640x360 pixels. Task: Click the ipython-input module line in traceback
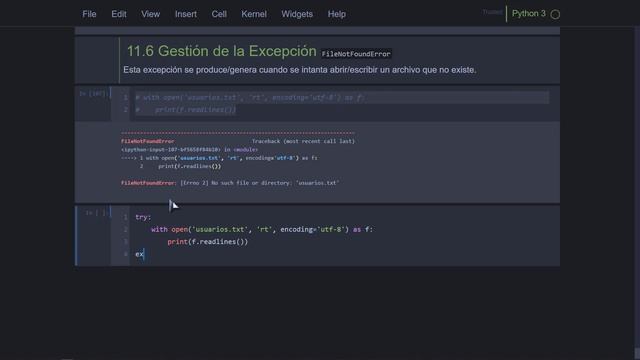click(x=189, y=149)
